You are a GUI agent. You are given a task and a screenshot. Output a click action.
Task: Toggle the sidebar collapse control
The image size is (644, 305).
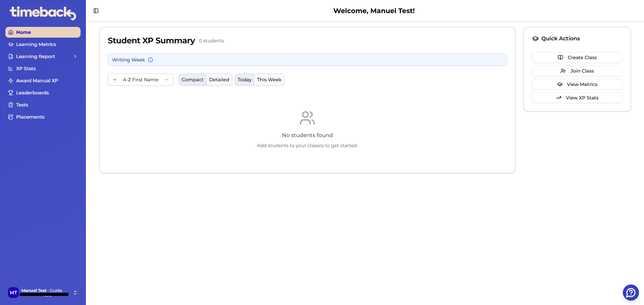[96, 10]
